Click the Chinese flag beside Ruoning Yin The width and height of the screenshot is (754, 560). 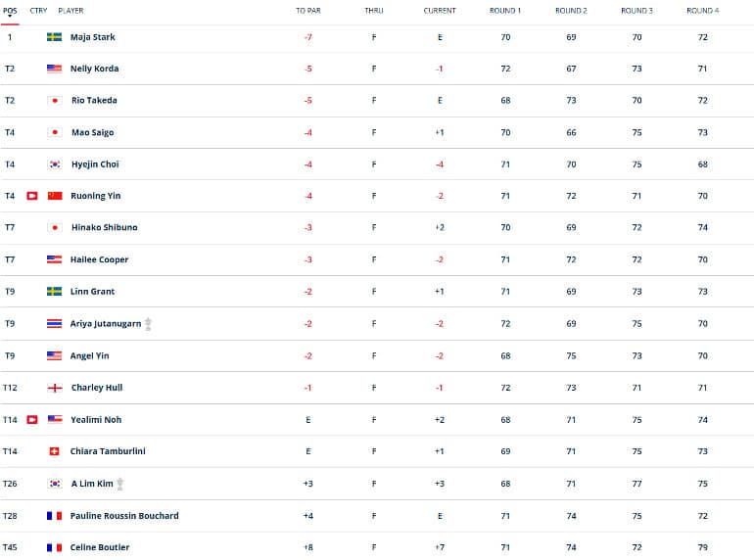click(55, 196)
